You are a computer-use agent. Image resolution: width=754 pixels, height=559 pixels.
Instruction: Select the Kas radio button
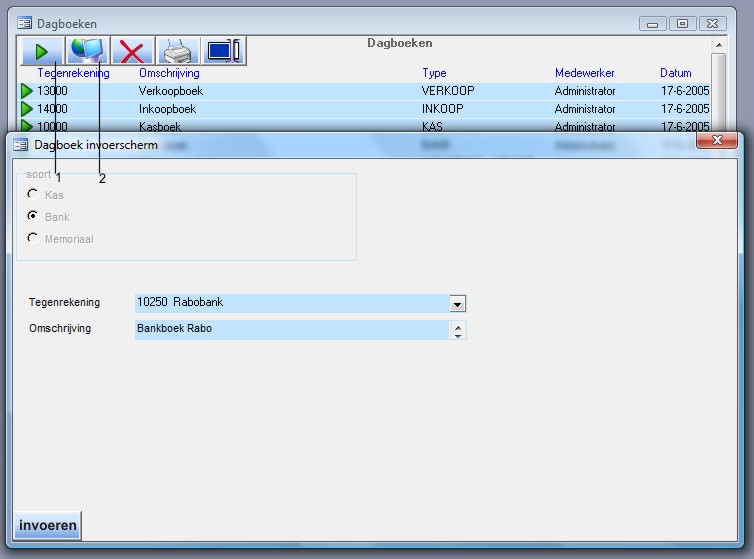pyautogui.click(x=33, y=195)
